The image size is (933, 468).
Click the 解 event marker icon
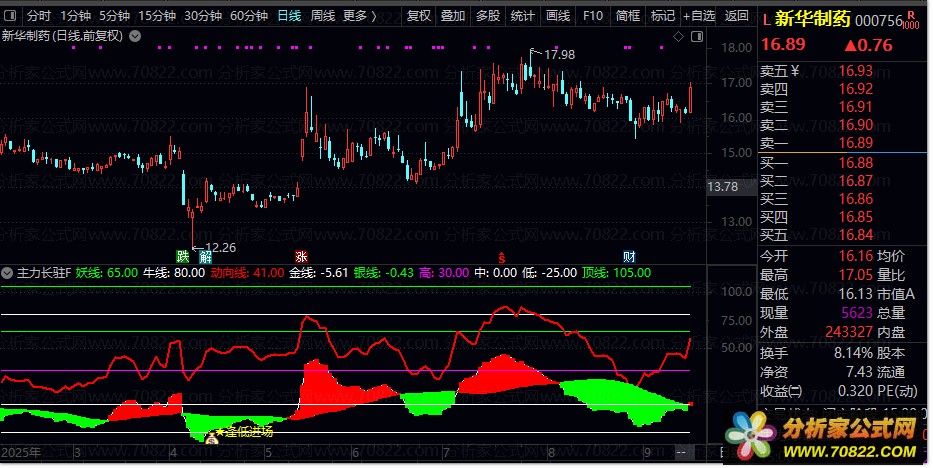tap(205, 256)
